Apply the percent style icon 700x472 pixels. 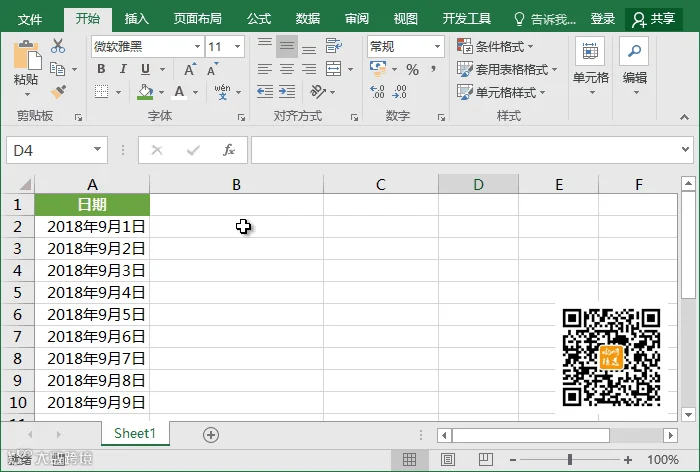(x=412, y=70)
